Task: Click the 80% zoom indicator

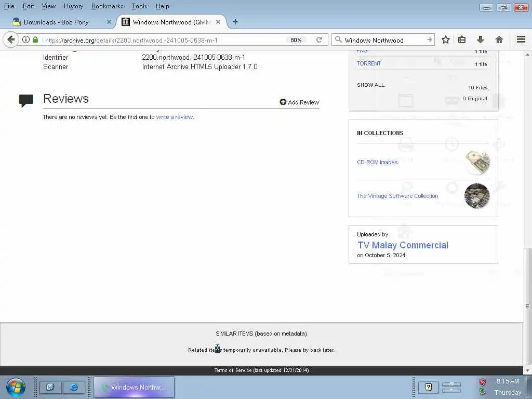Action: tap(296, 39)
